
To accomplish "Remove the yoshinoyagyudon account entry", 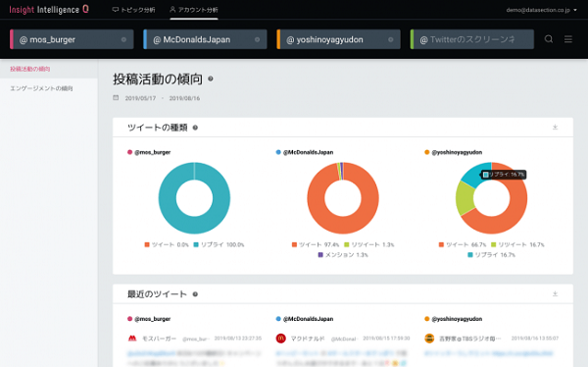I will pos(391,39).
